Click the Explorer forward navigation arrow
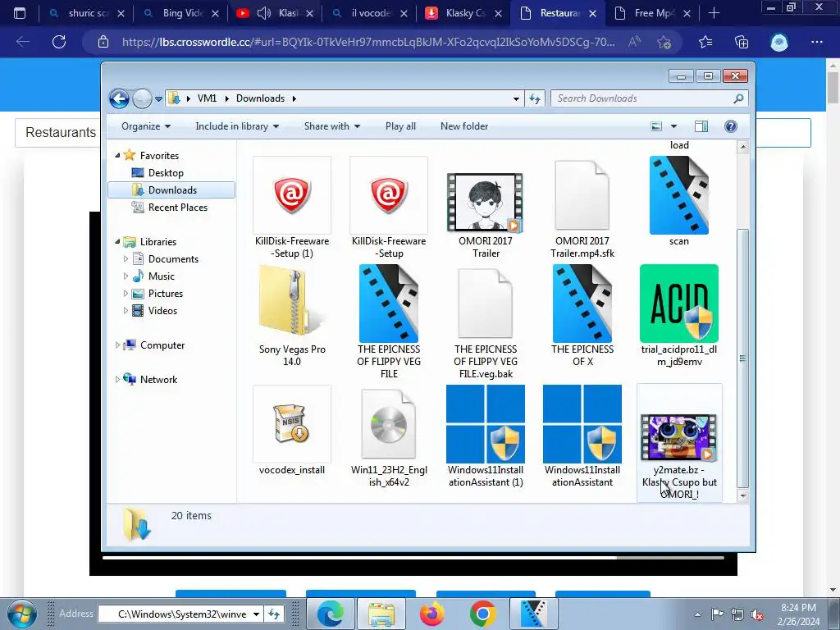This screenshot has width=840, height=630. click(142, 98)
